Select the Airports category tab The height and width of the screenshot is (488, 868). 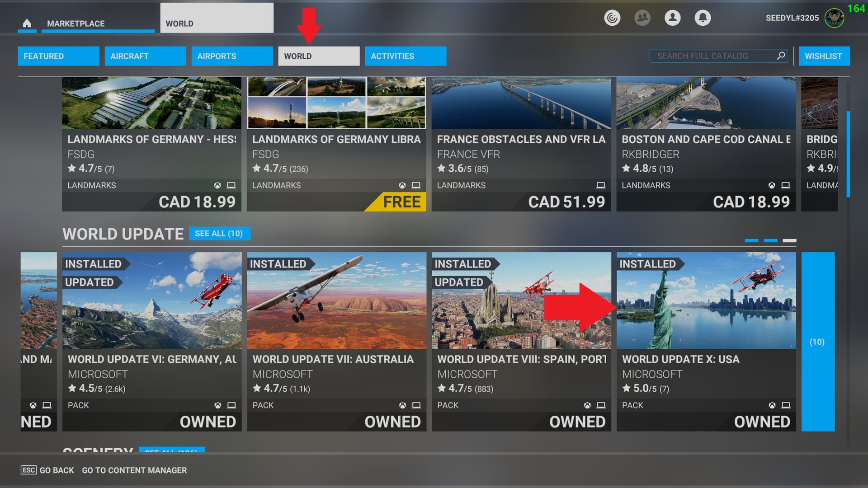point(232,56)
